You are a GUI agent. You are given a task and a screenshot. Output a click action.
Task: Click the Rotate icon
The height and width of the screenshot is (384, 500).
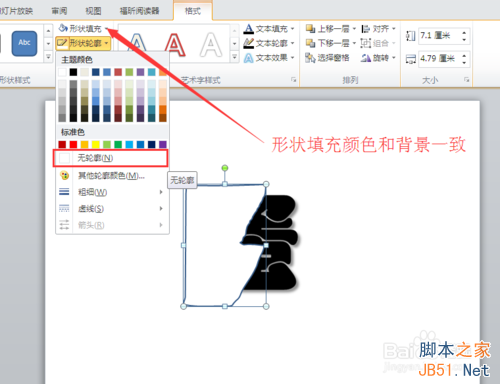(366, 58)
